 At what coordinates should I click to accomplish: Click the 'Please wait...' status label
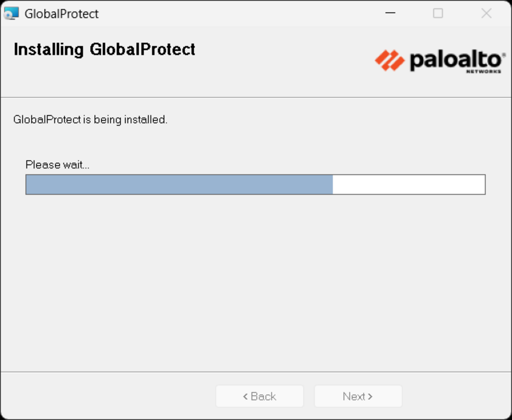coord(57,165)
